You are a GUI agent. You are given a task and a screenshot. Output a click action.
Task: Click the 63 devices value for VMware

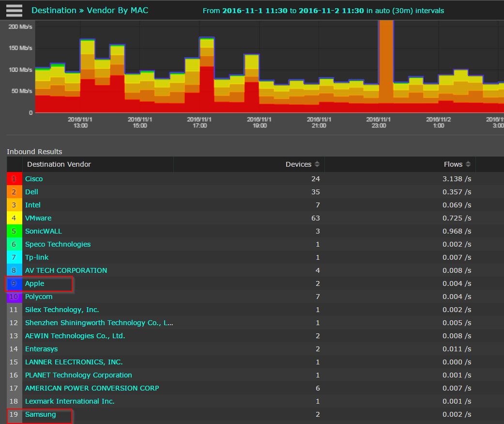(315, 218)
